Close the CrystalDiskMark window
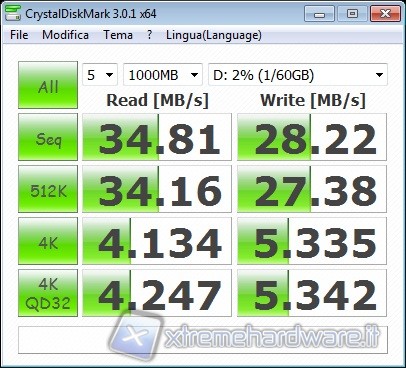This screenshot has height=368, width=406. click(385, 14)
